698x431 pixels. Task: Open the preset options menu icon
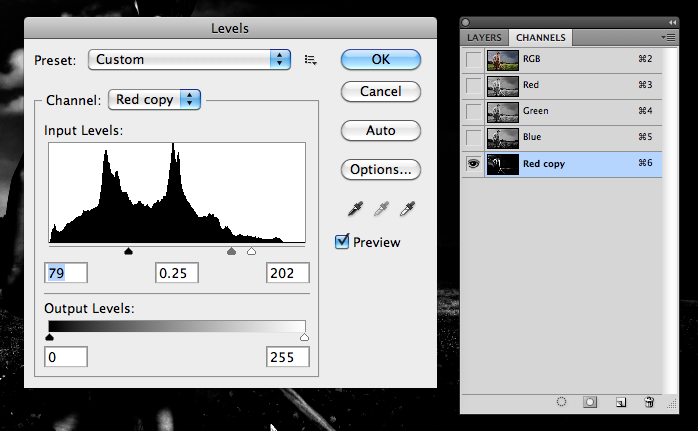pos(310,60)
